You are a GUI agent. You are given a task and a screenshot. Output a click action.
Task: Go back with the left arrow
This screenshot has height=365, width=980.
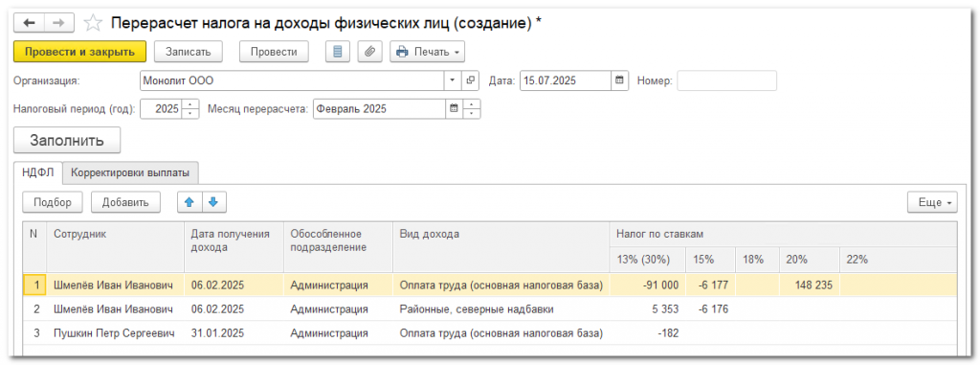pyautogui.click(x=30, y=23)
